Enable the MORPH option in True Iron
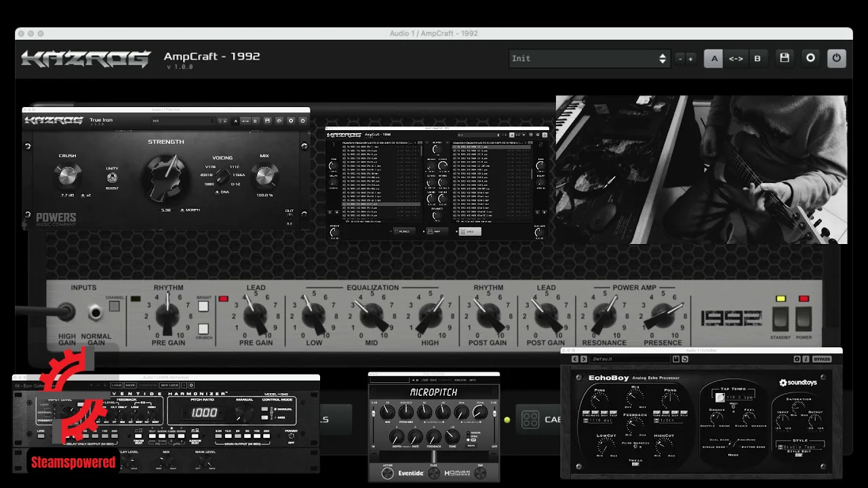Screen dimensions: 868x488 (x=182, y=210)
